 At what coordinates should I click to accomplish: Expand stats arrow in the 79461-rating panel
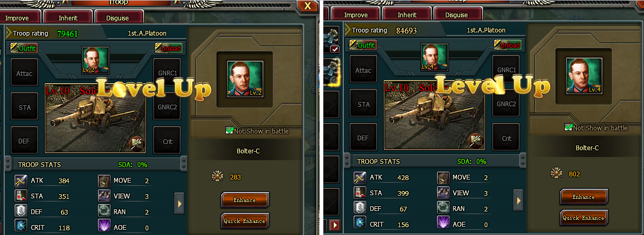pyautogui.click(x=179, y=202)
